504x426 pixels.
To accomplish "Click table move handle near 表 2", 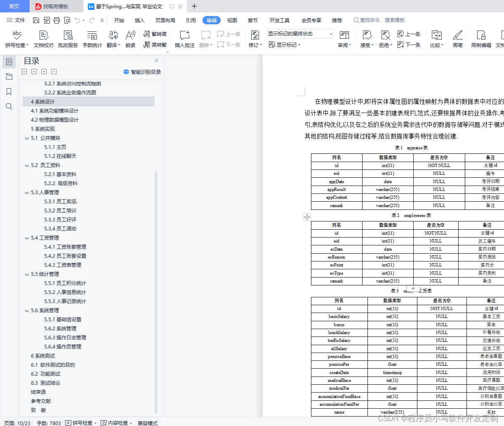I will [x=307, y=217].
